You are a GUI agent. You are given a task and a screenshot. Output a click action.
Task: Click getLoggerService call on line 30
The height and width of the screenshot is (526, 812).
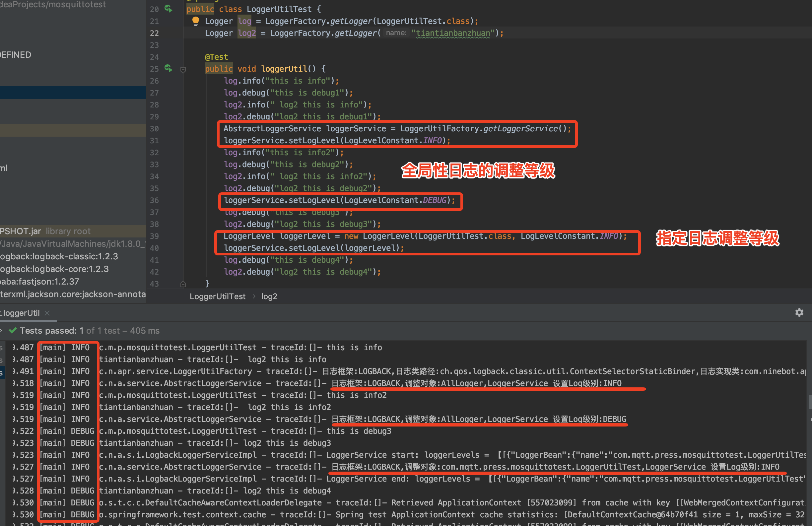[521, 129]
